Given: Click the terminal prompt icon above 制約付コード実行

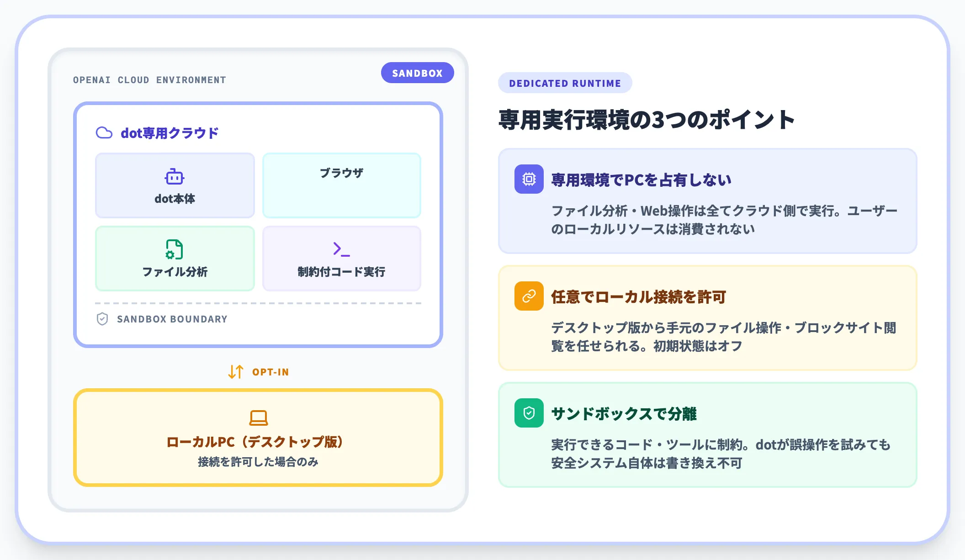Looking at the screenshot, I should (341, 249).
